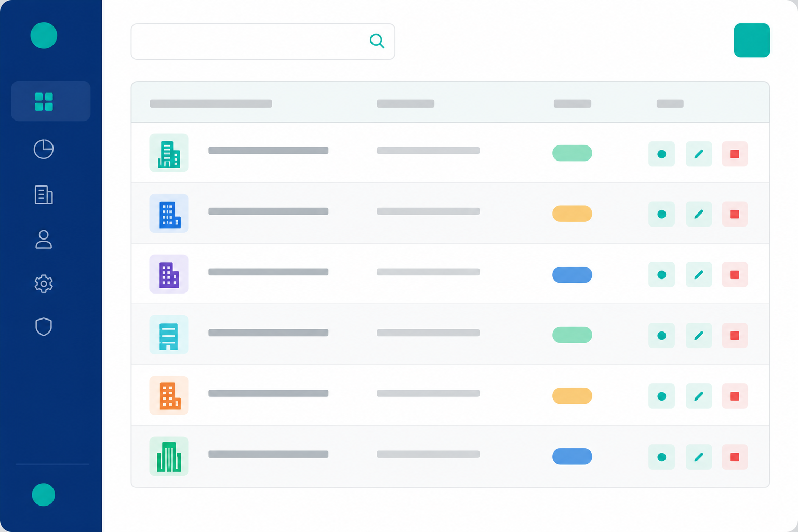Image resolution: width=798 pixels, height=532 pixels.
Task: Click blue status pill in green tower row
Action: (572, 456)
